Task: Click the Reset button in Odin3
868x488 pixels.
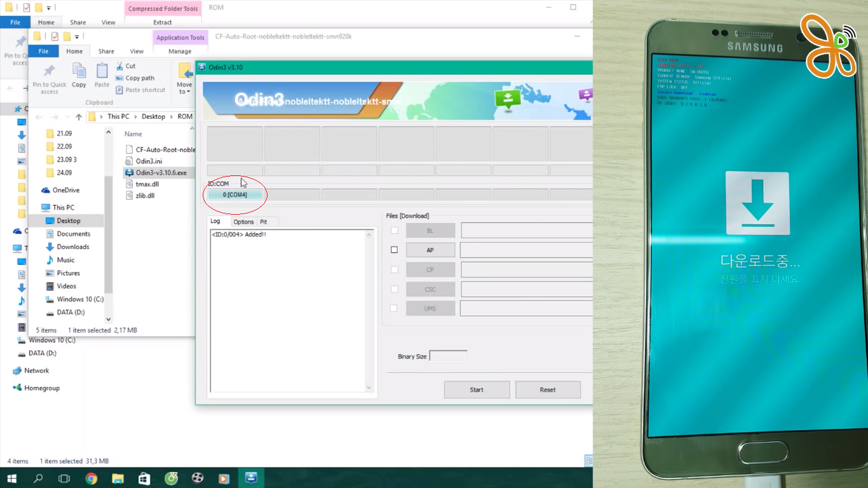Action: point(548,390)
